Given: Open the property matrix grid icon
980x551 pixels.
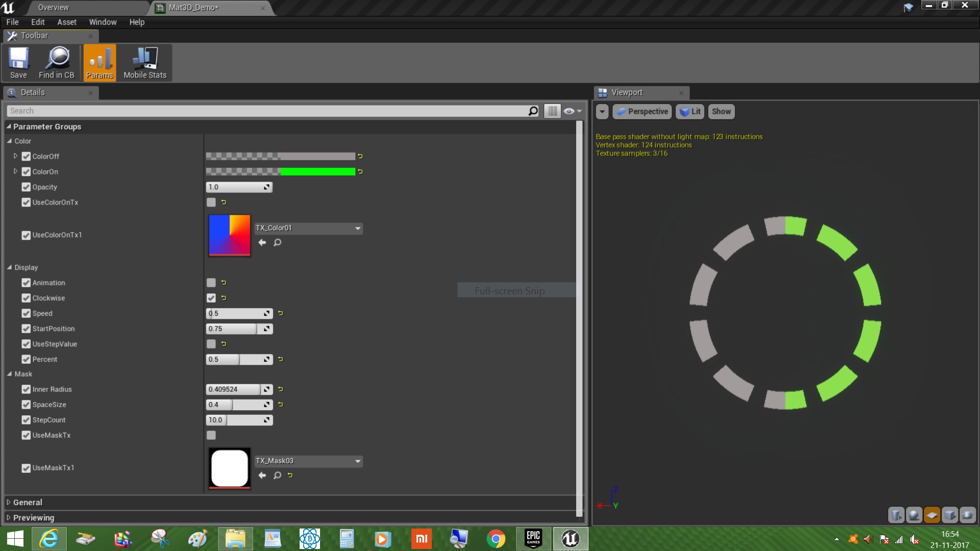Looking at the screenshot, I should [x=552, y=111].
